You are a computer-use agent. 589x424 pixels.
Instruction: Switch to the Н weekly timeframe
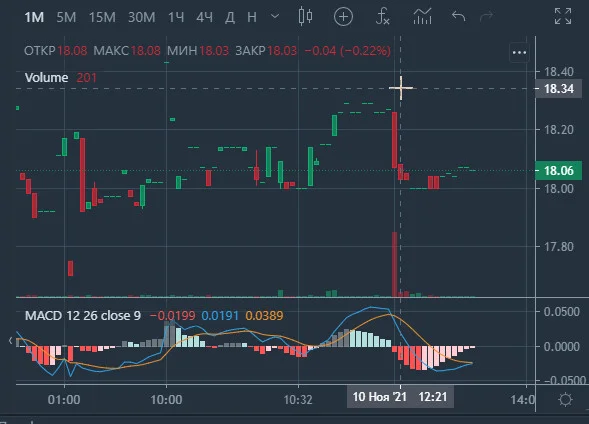(x=252, y=17)
